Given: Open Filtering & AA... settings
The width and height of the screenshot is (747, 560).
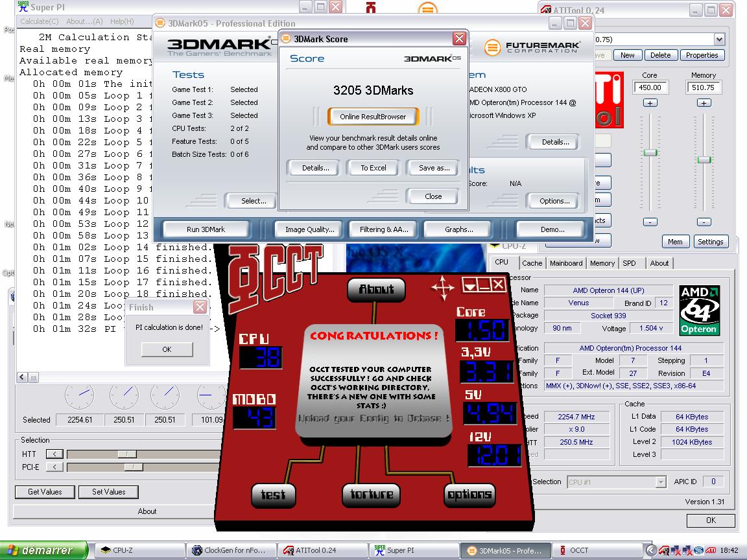Looking at the screenshot, I should click(384, 229).
